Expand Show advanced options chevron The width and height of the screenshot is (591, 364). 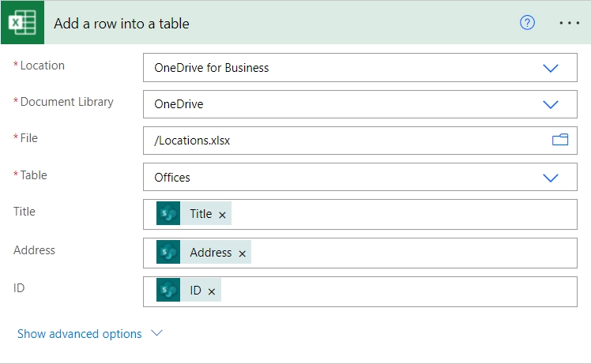click(156, 332)
